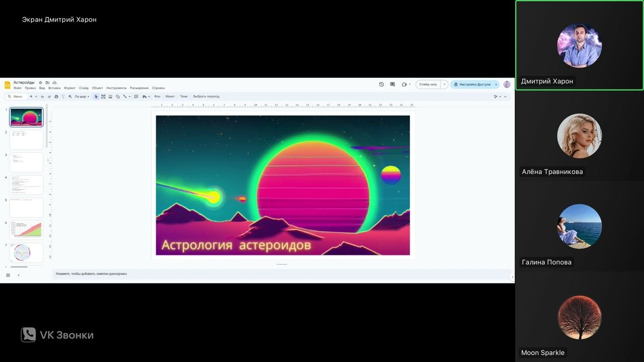The width and height of the screenshot is (644, 362).
Task: Switch to grid view of slides
Action: (8, 275)
